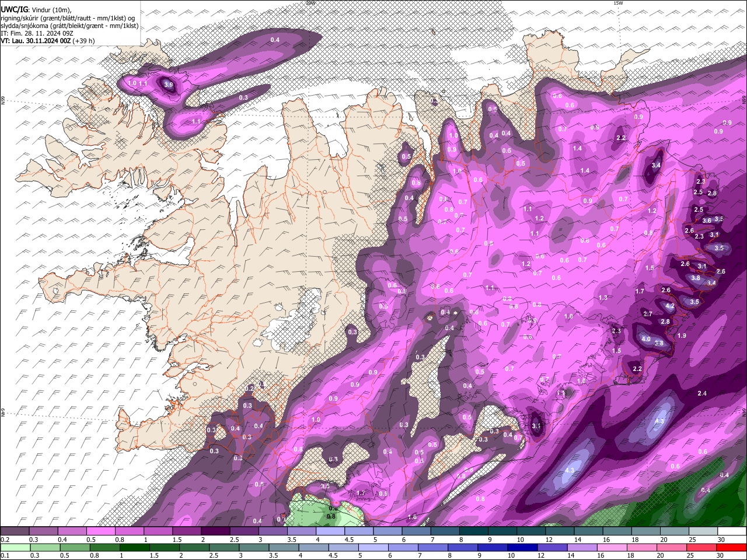Screen dimensions: 747x560
Task: Click the "2.7" precipitation value on map
Action: click(x=648, y=314)
